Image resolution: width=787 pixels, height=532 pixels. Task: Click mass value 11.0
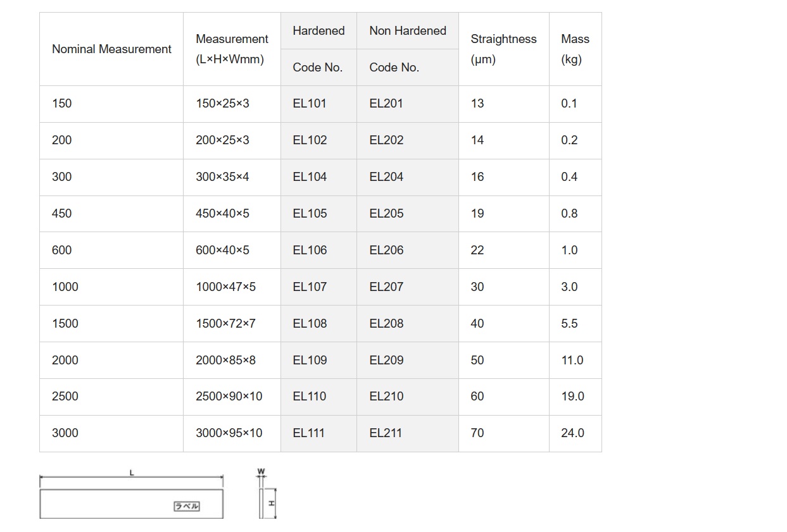point(572,361)
